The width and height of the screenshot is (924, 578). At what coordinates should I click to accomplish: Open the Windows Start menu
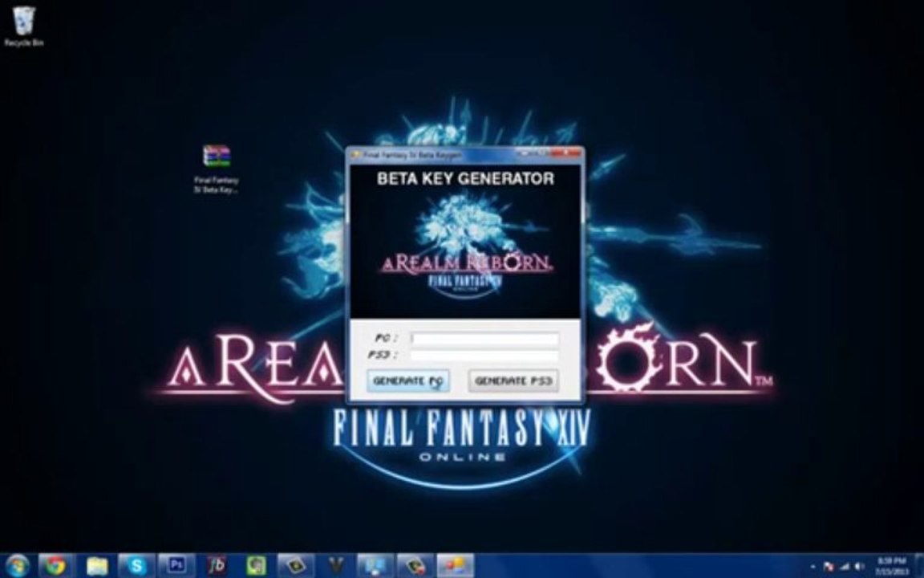click(x=17, y=566)
